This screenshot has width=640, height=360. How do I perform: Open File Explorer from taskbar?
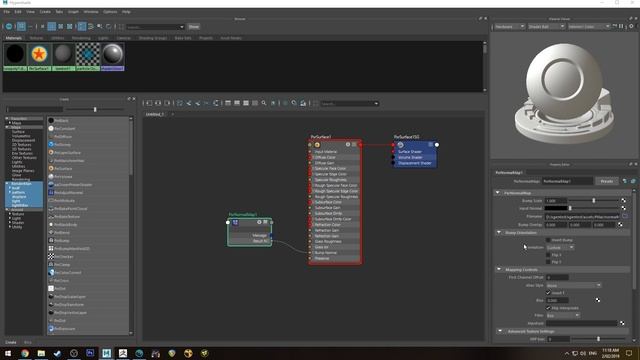click(41, 353)
